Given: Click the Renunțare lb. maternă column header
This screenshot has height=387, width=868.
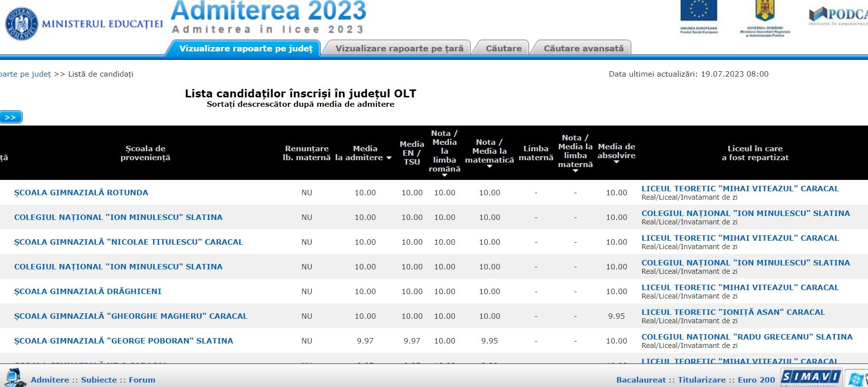Looking at the screenshot, I should pos(307,153).
